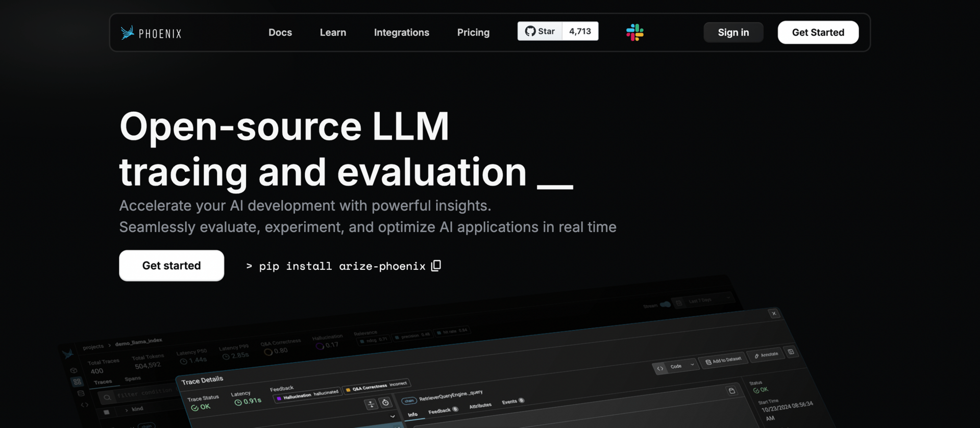This screenshot has width=980, height=428.
Task: Copy the pip install command
Action: pyautogui.click(x=436, y=266)
